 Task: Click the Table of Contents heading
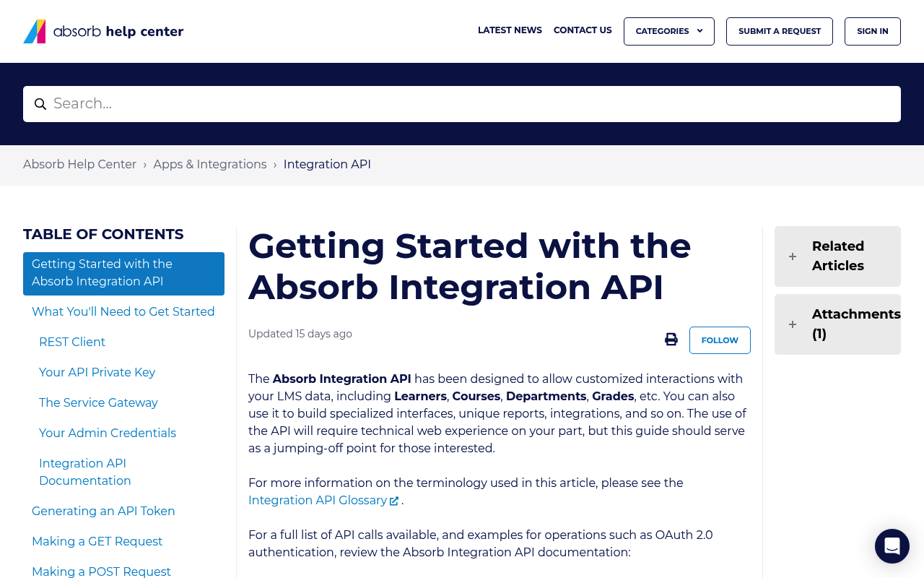pyautogui.click(x=103, y=234)
